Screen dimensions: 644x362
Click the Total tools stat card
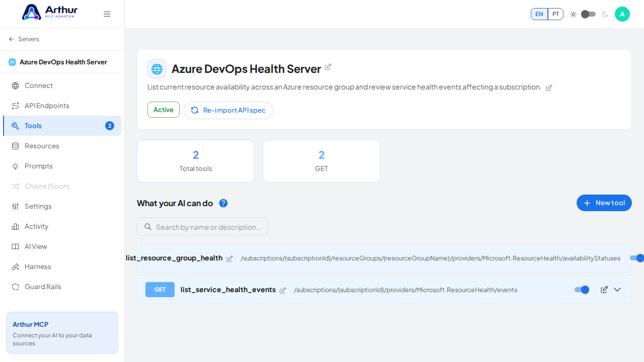pyautogui.click(x=196, y=161)
